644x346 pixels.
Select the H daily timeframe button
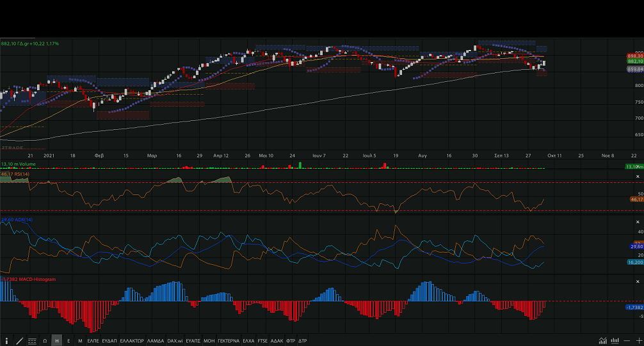pyautogui.click(x=57, y=341)
